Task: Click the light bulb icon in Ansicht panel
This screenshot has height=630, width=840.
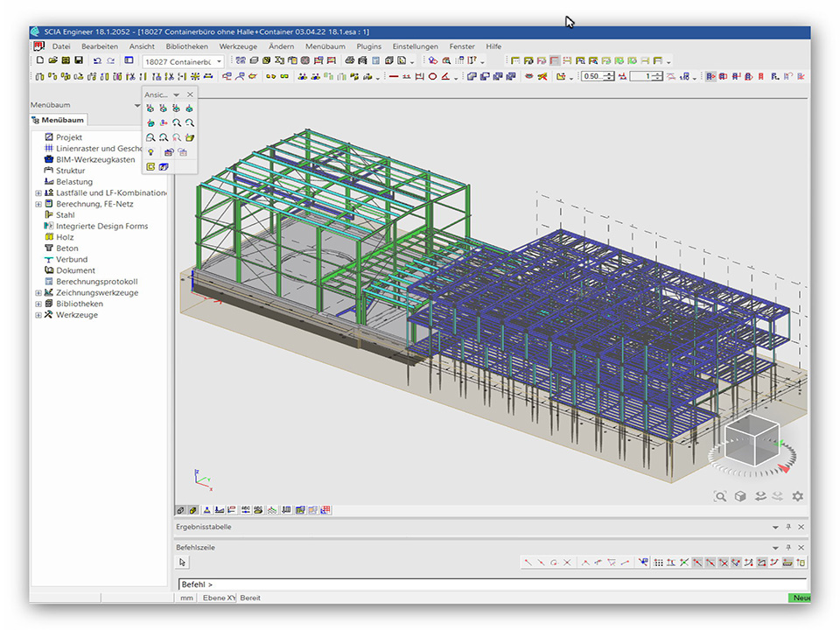Action: coord(150,151)
